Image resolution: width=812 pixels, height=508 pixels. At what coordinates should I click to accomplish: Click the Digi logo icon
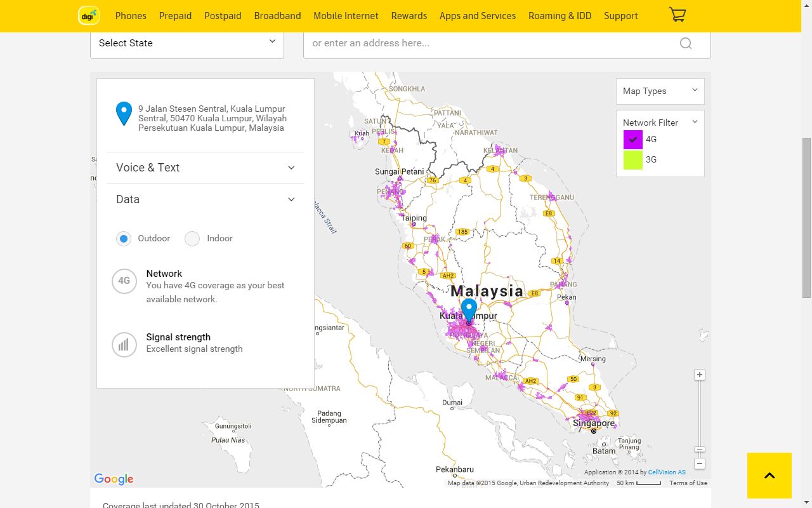(89, 16)
